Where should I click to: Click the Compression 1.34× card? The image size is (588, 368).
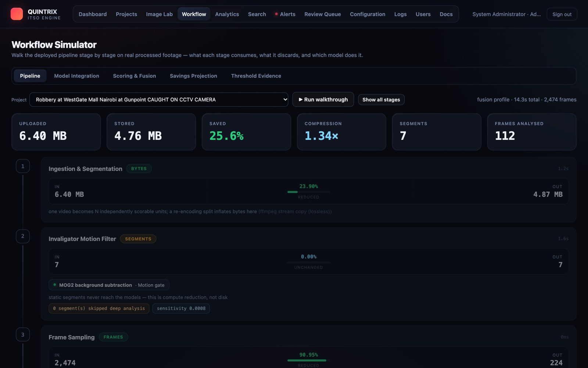tap(341, 132)
